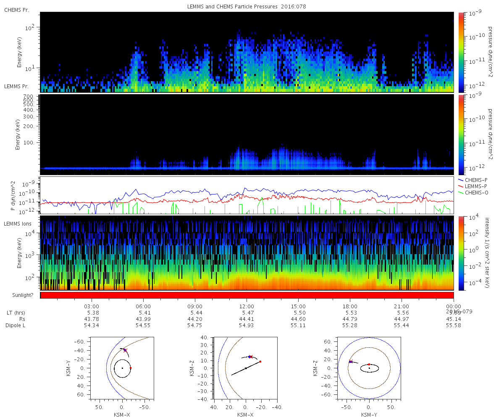Click the 'LEMMS Ions' panel label
This screenshot has width=504, height=420.
click(x=18, y=224)
